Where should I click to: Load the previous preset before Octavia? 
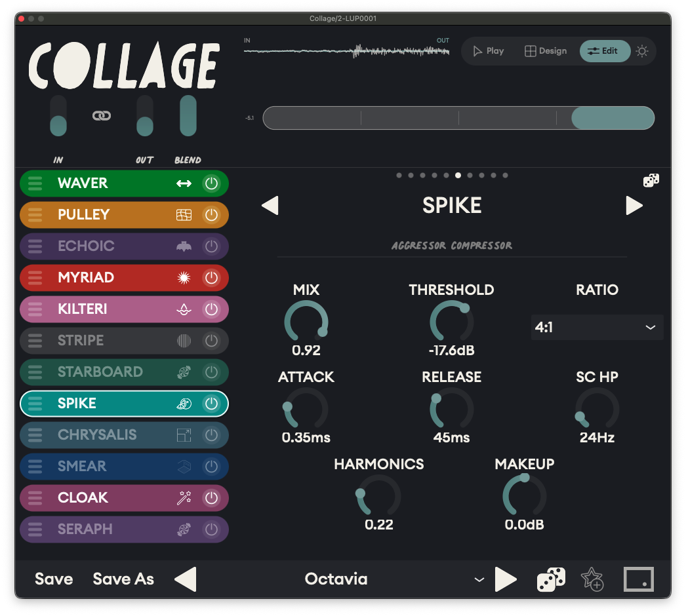(186, 579)
